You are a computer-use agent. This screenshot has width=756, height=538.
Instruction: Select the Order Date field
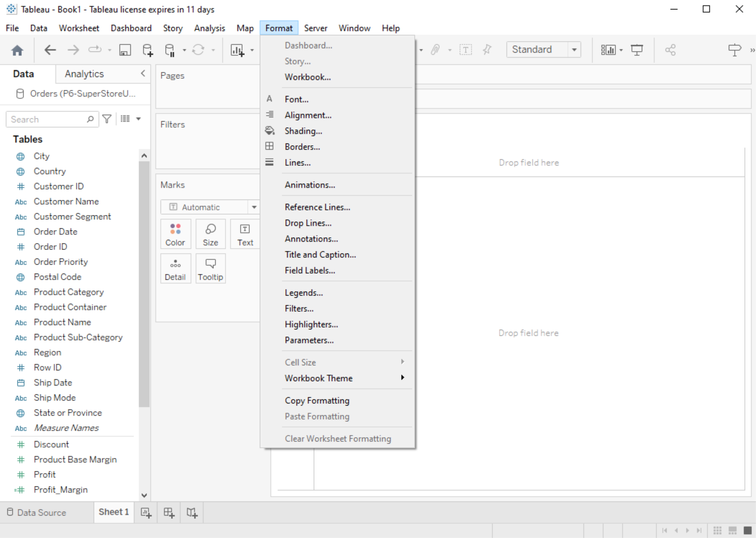pos(56,232)
